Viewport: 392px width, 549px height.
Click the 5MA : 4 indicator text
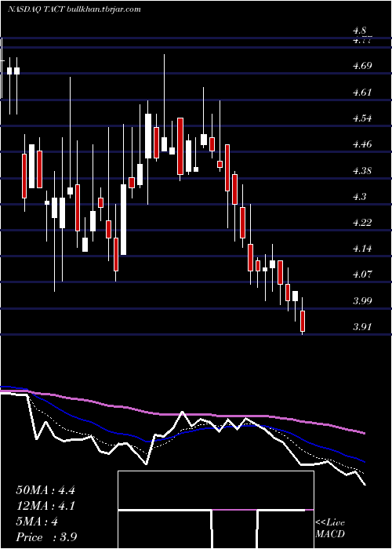pyautogui.click(x=37, y=522)
